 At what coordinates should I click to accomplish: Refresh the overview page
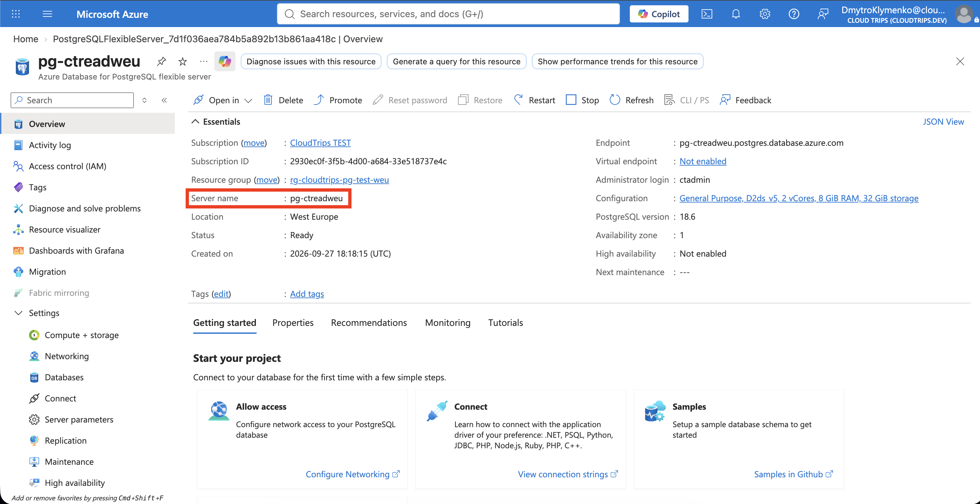coord(631,100)
